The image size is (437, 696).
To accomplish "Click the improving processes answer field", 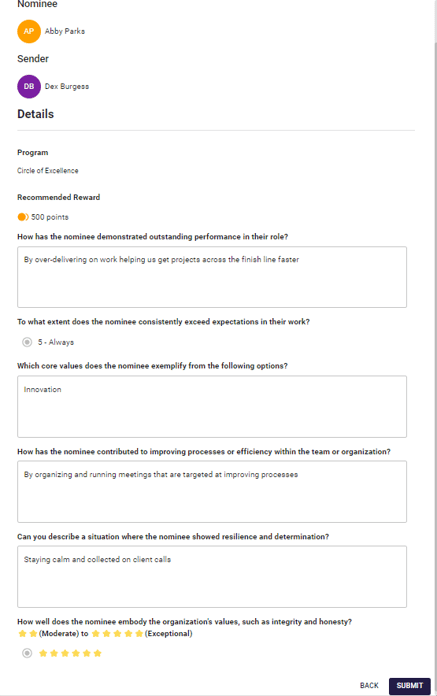I will pos(212,491).
